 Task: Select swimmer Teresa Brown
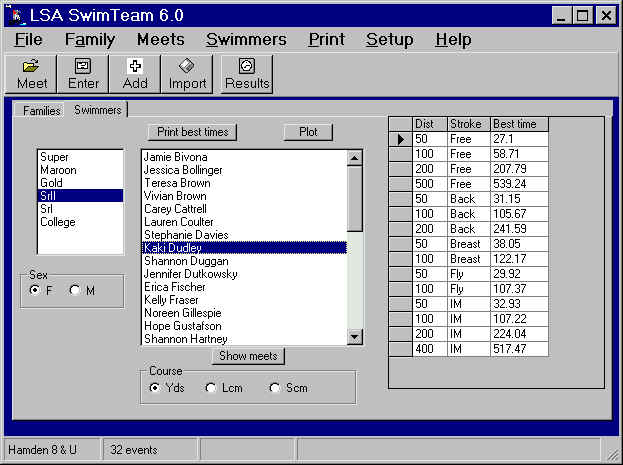pos(244,183)
